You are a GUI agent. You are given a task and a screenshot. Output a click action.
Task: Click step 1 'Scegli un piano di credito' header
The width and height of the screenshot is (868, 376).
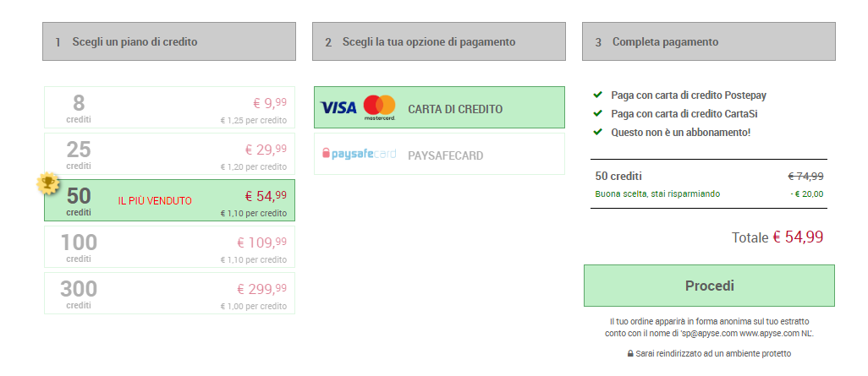[x=169, y=41]
